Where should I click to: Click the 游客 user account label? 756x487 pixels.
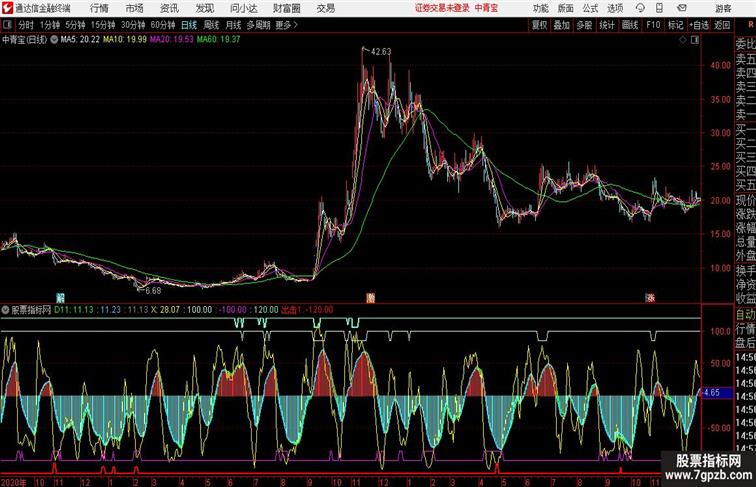pos(723,8)
